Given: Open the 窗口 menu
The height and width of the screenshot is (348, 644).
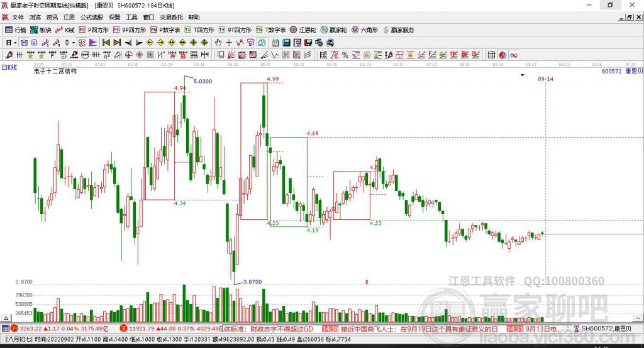Looking at the screenshot, I should point(148,17).
